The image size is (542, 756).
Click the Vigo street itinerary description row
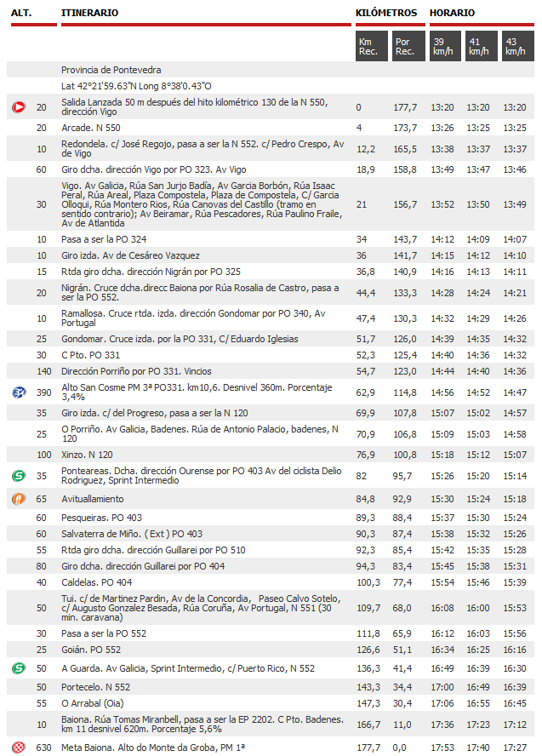[271, 204]
